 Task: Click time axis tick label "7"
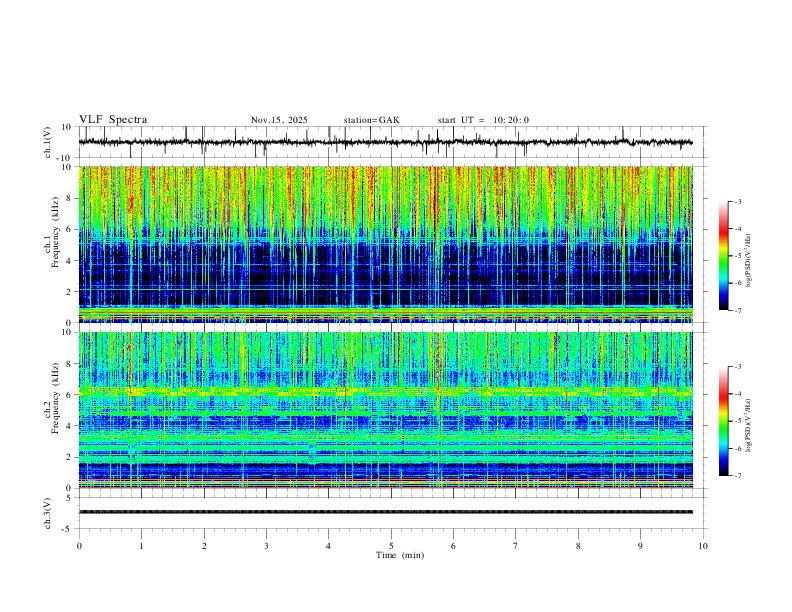[516, 546]
